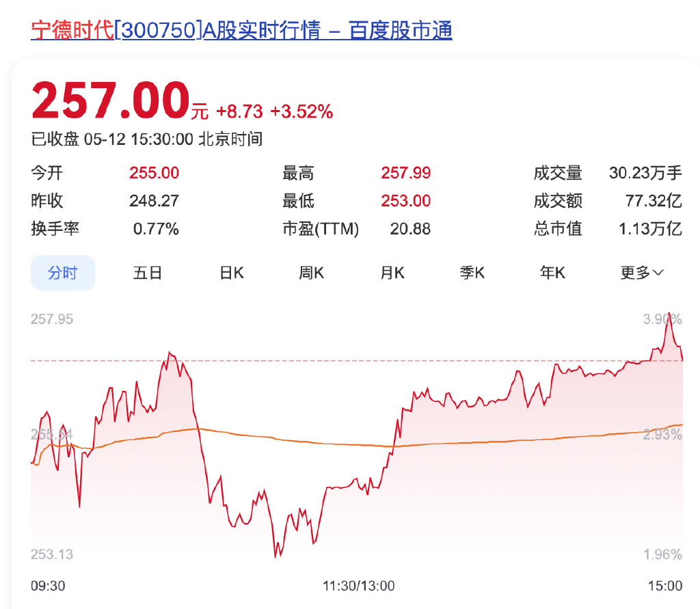Click the 257.95 y-axis label
This screenshot has width=700, height=609.
tap(52, 319)
